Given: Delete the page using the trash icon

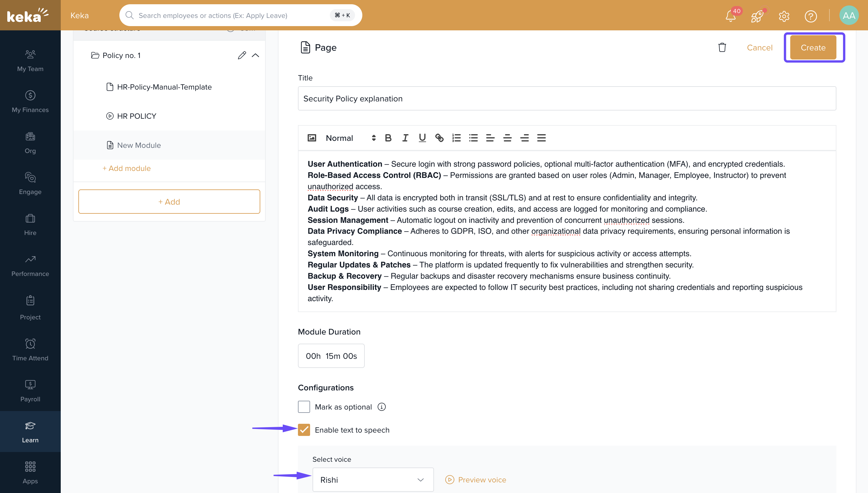Looking at the screenshot, I should [x=722, y=47].
